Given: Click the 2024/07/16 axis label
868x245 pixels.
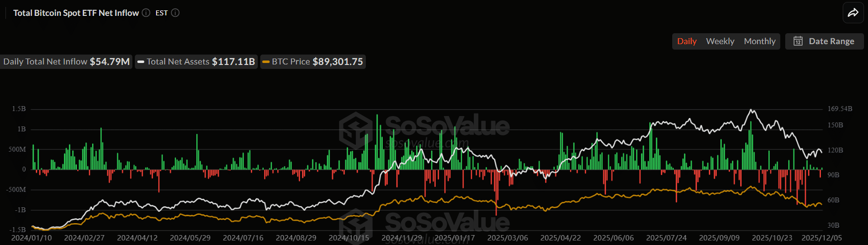Looking at the screenshot, I should (243, 238).
